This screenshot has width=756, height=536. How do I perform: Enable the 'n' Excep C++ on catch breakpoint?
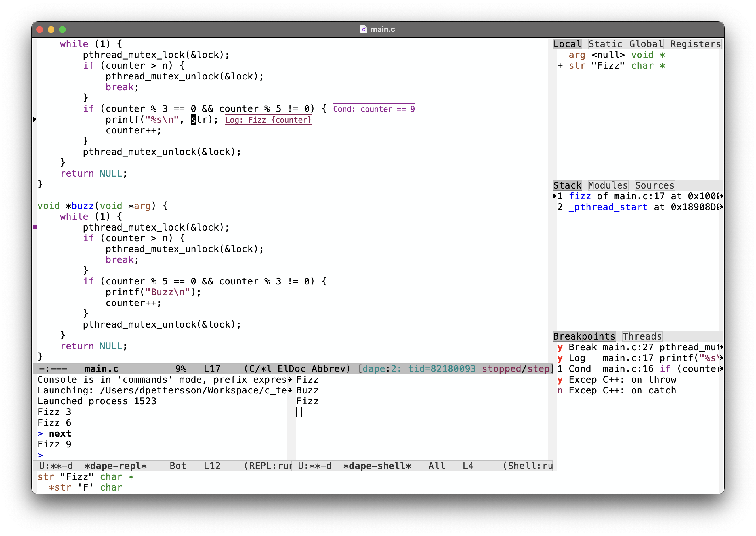(x=560, y=390)
